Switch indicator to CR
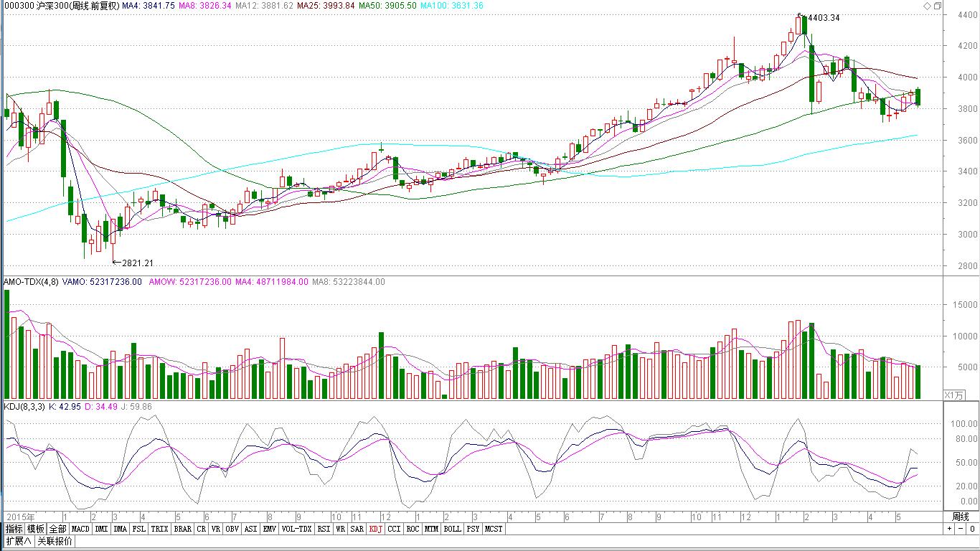This screenshot has width=980, height=551. click(202, 529)
